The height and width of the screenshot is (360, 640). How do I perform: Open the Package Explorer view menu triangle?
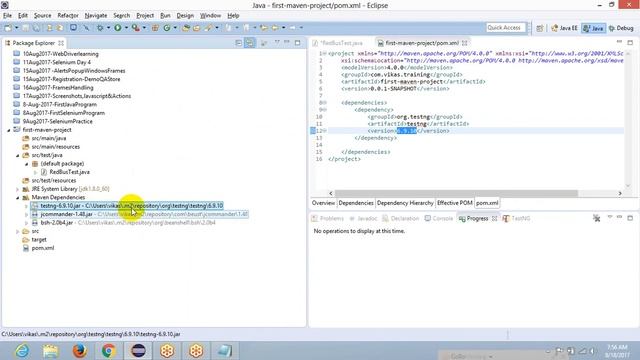[x=277, y=42]
